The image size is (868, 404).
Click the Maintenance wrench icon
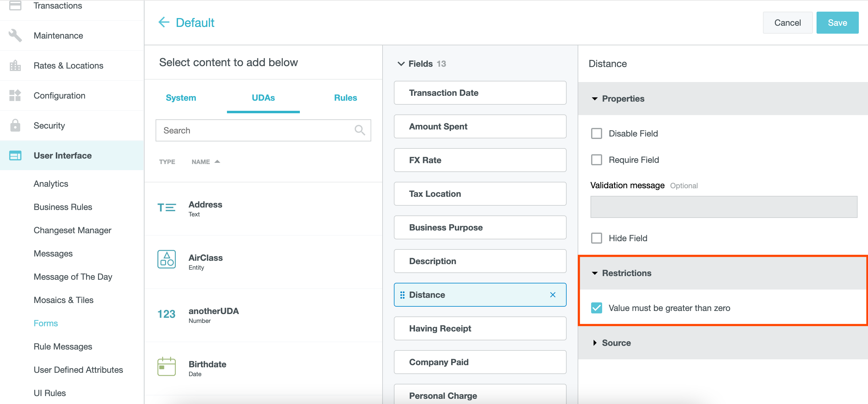tap(15, 36)
